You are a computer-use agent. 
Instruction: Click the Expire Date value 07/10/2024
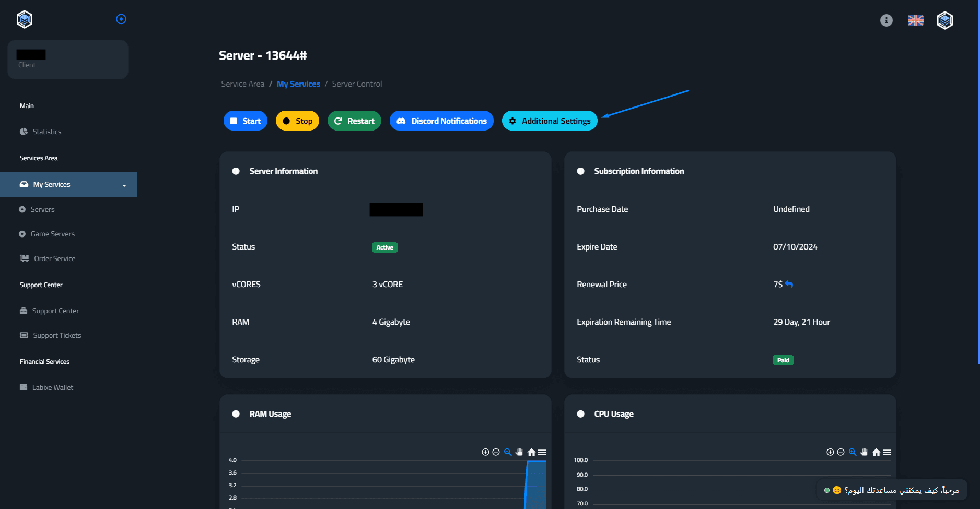[795, 247]
